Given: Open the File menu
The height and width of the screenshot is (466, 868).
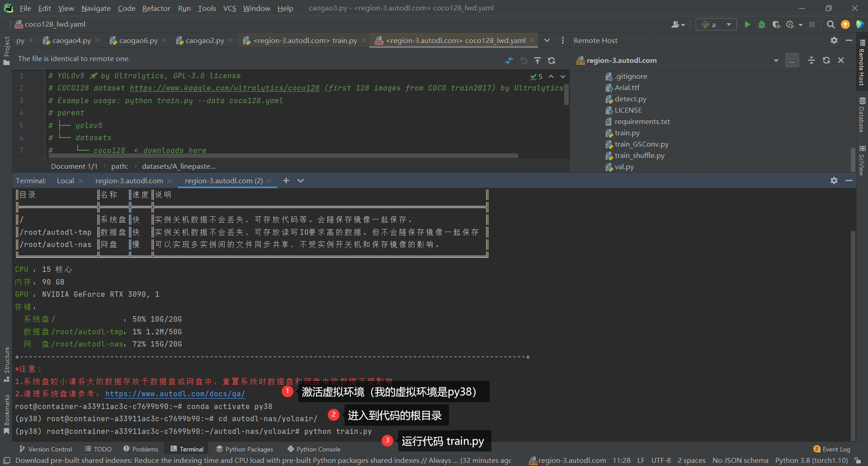Looking at the screenshot, I should (25, 8).
